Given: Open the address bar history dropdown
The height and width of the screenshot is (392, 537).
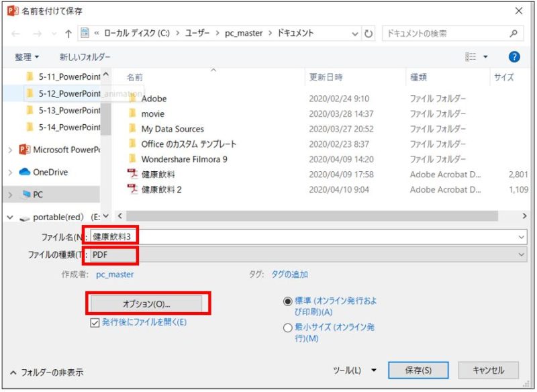Looking at the screenshot, I should pos(355,34).
